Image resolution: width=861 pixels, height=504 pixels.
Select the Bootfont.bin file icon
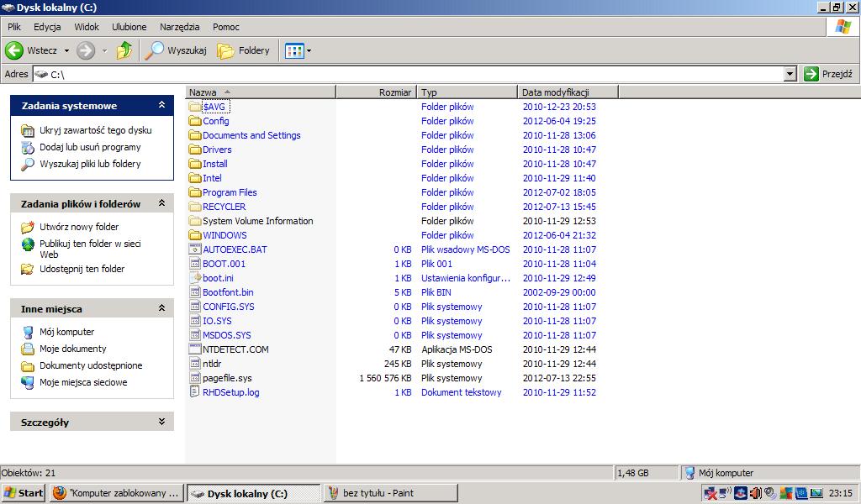tap(195, 291)
